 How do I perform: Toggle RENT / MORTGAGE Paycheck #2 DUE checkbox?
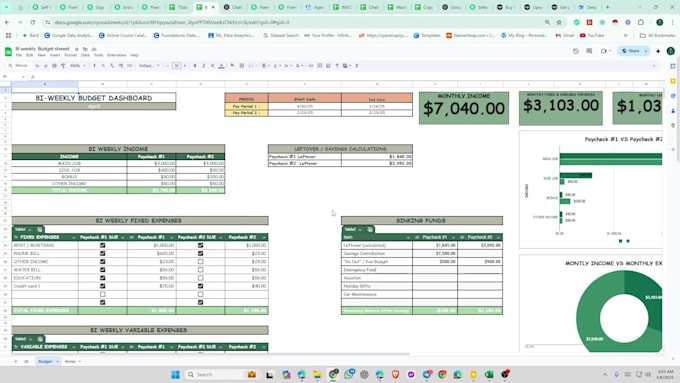(x=200, y=246)
